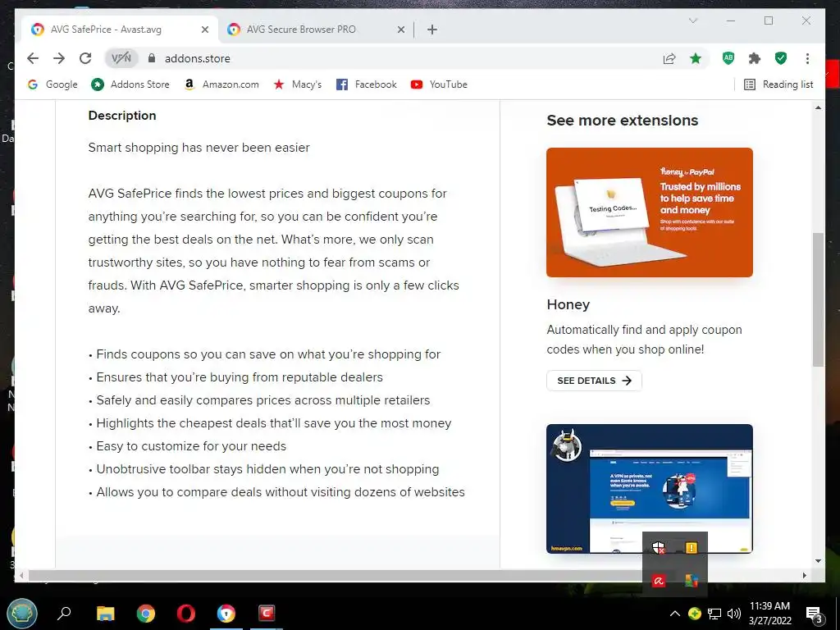Open the Reading list panel
This screenshot has height=630, width=840.
[x=778, y=84]
